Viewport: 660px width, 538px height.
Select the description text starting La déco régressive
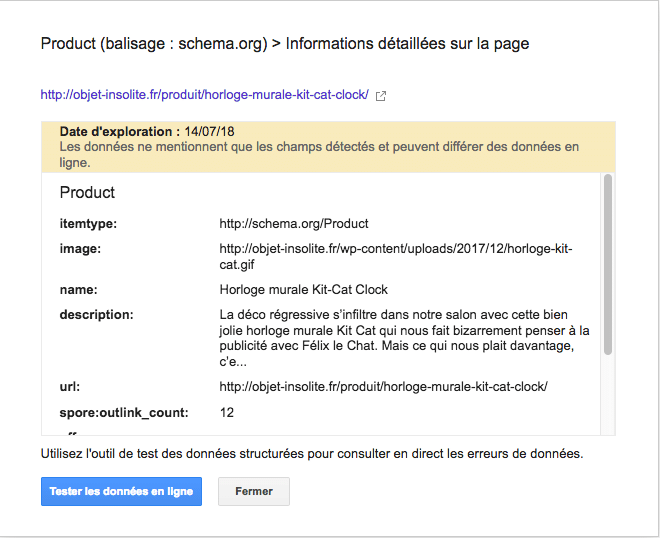pos(404,338)
